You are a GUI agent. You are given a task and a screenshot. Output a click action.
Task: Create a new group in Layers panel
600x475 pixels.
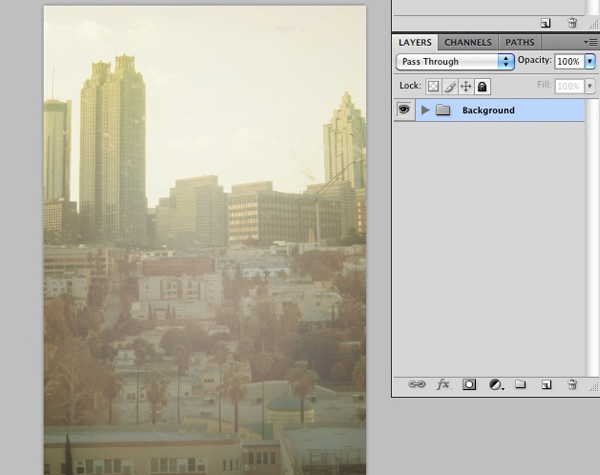point(520,384)
